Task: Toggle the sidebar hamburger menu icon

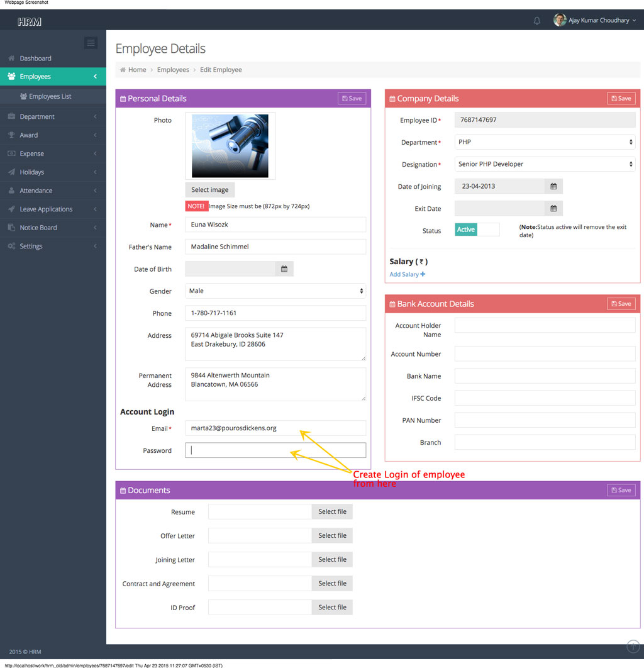Action: coord(91,43)
